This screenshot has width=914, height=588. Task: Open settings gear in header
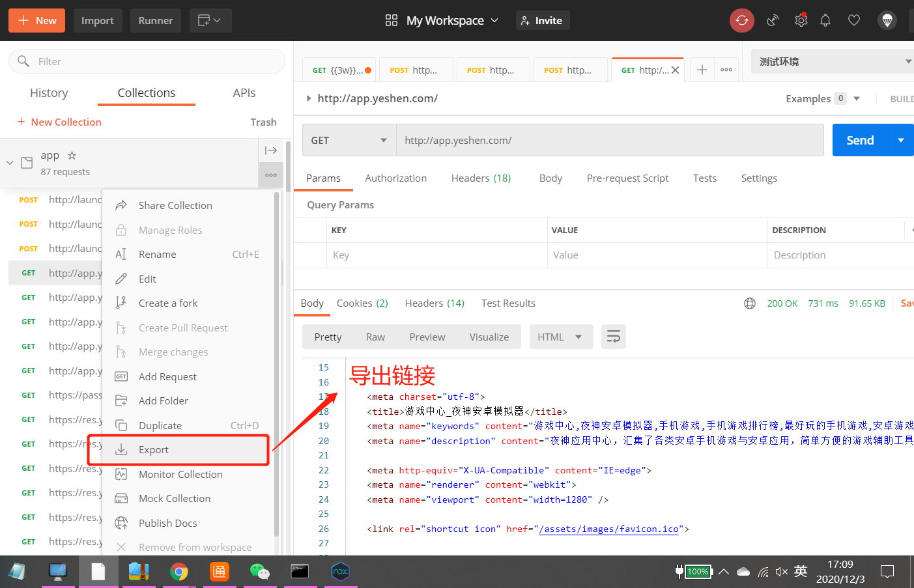801,20
